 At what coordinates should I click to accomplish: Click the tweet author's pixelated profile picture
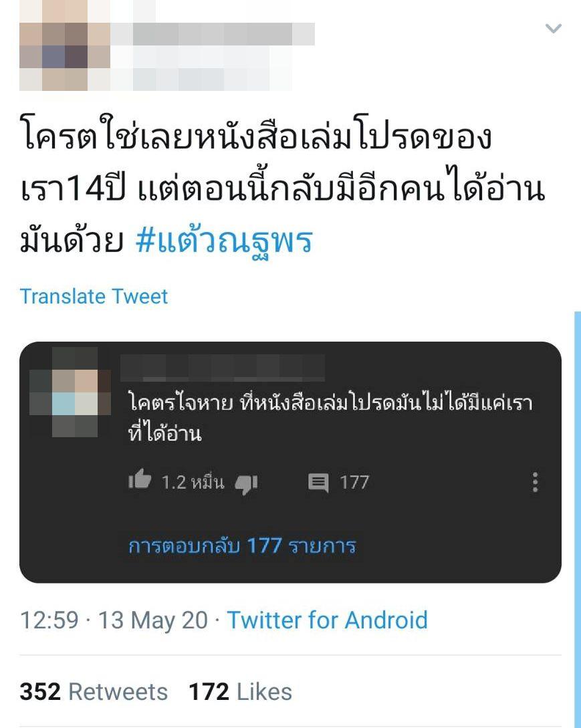pos(65,45)
